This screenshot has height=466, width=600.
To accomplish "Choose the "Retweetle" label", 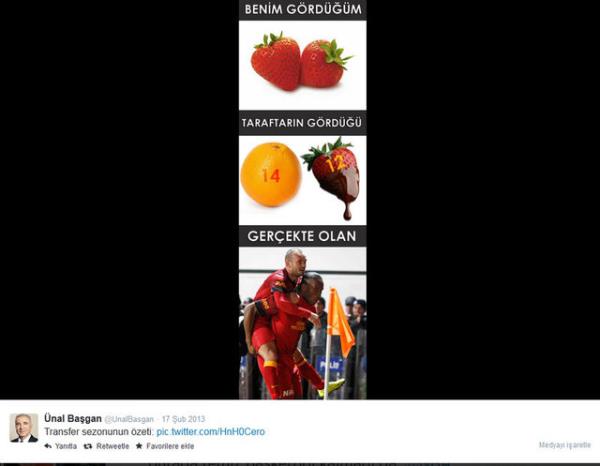I will pos(112,446).
